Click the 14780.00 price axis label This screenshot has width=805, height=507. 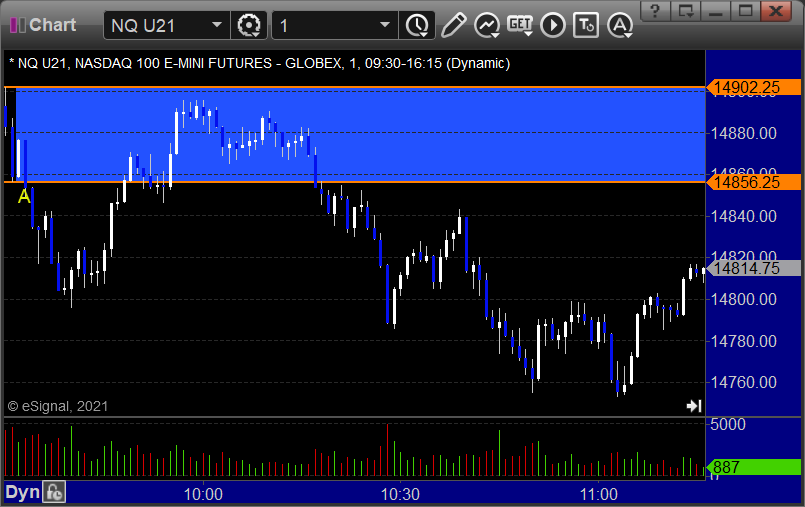click(743, 341)
